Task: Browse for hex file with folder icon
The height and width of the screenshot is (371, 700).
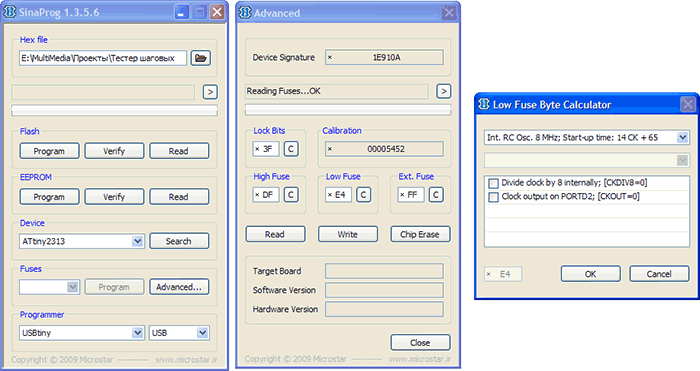Action: pos(201,58)
